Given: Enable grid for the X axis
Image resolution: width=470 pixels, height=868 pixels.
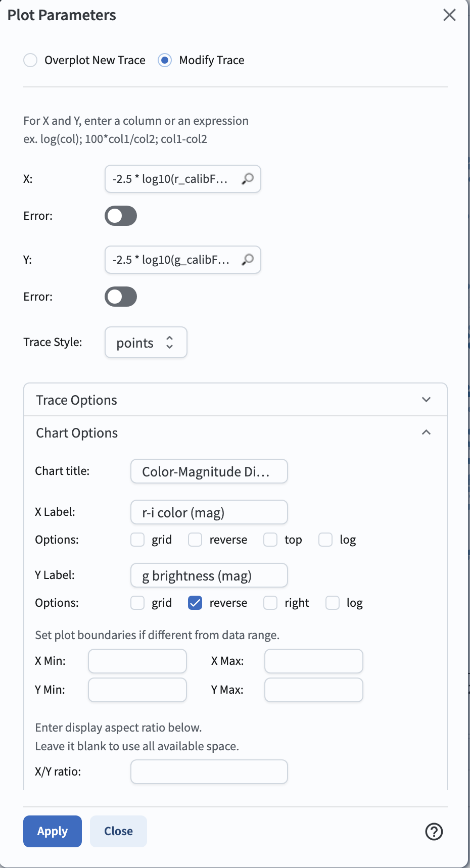Looking at the screenshot, I should click(137, 540).
